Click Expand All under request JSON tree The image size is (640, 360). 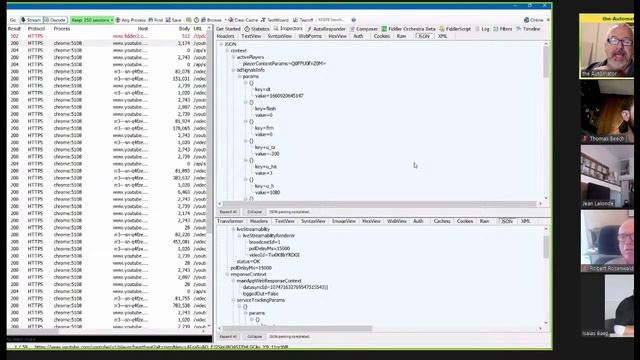click(228, 212)
